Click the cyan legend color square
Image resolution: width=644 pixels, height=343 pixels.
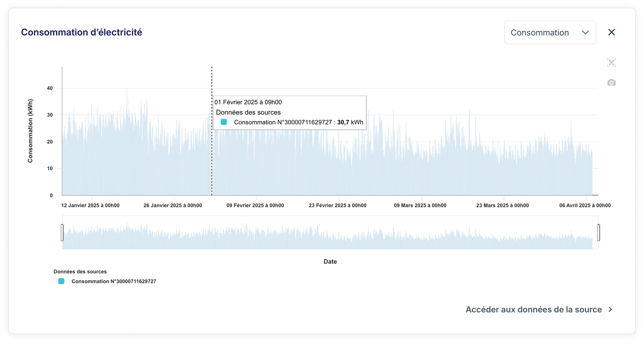[61, 281]
